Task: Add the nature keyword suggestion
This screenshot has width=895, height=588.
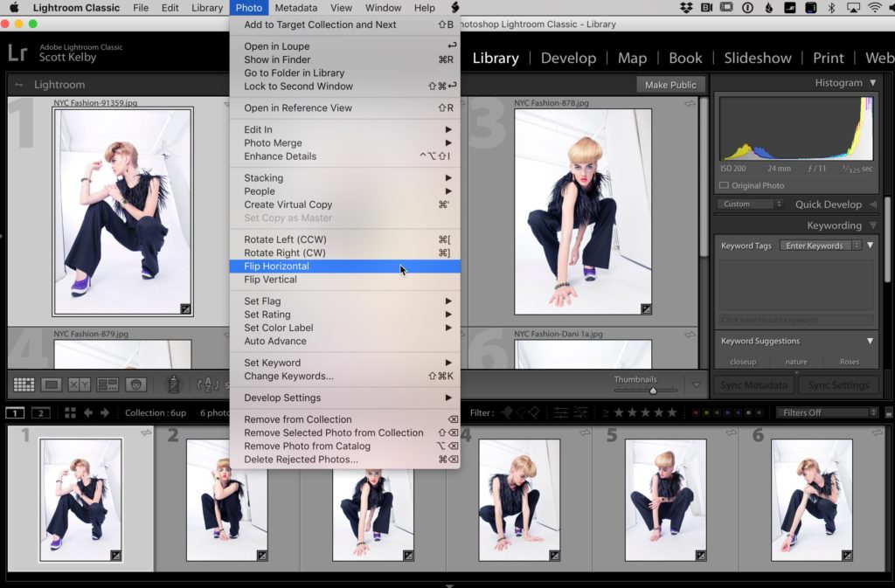Action: click(795, 362)
